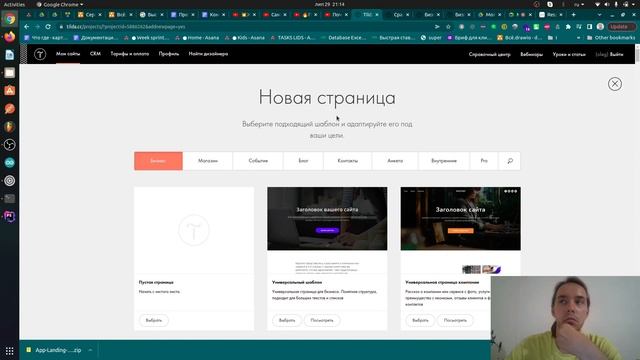Open a new tab with the plus icon
Viewport: 640px width, 360px height.
pos(573,15)
